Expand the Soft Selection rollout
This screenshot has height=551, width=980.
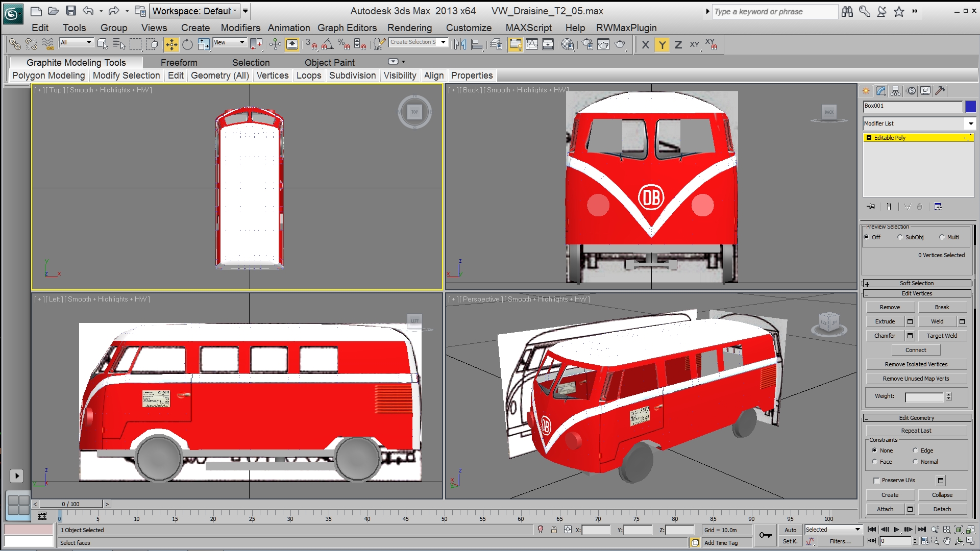pos(916,283)
